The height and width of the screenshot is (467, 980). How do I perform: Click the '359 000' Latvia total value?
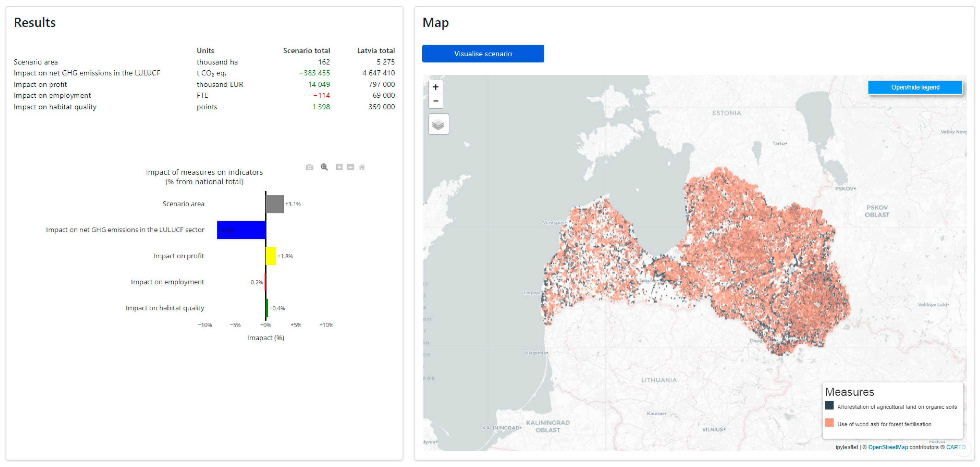click(382, 107)
